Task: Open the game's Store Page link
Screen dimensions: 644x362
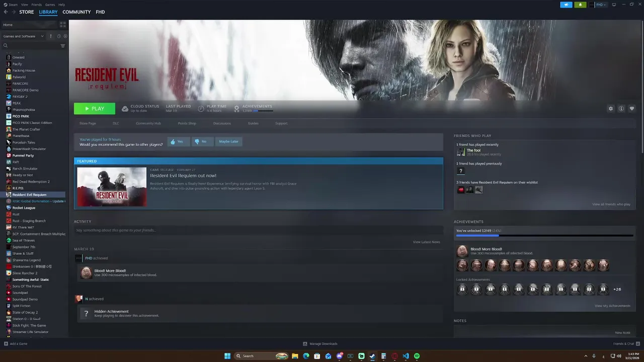Action: pos(88,123)
